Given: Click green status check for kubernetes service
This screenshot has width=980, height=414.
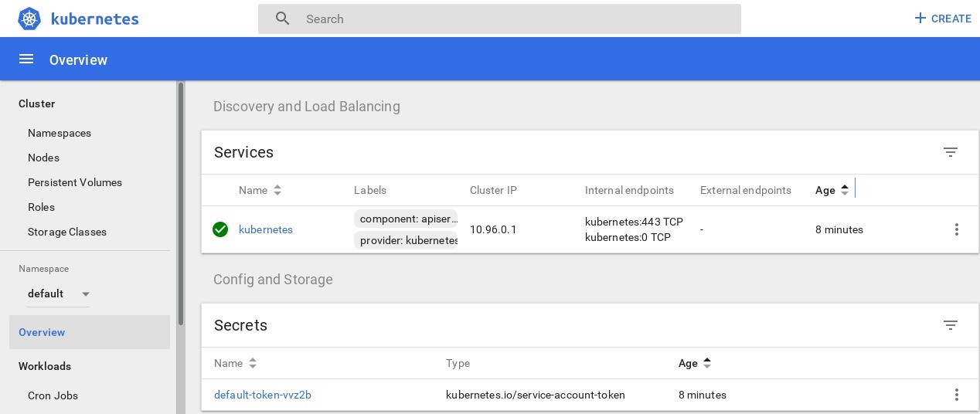Looking at the screenshot, I should pyautogui.click(x=220, y=229).
